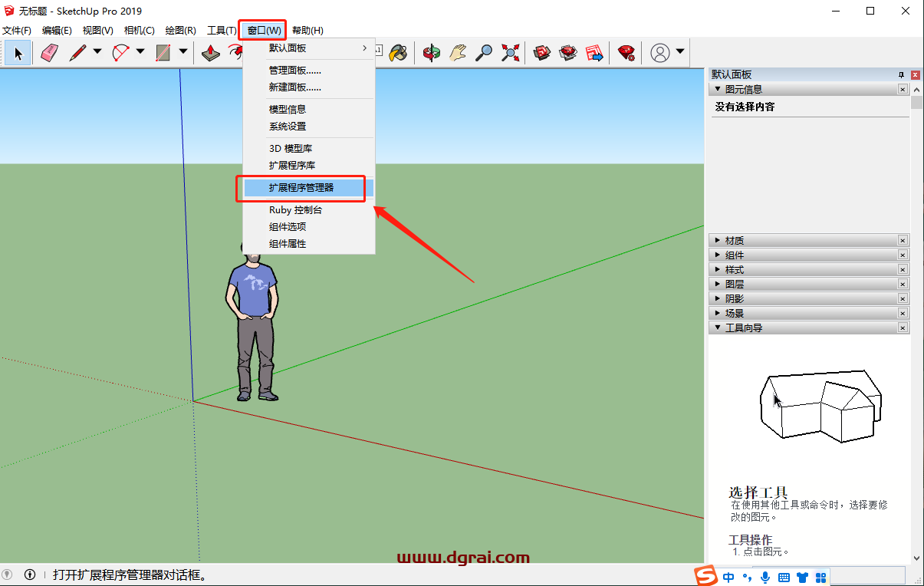Open the 3D Warehouse toolbar icon
This screenshot has height=586, width=924.
pos(541,53)
